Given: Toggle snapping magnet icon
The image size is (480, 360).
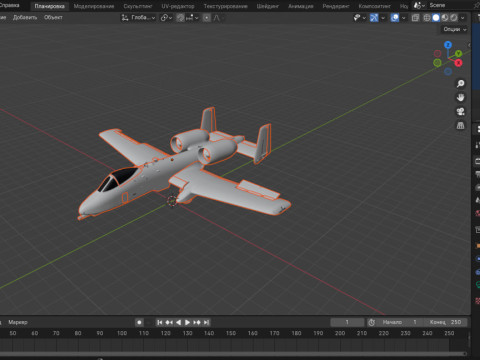Looking at the screenshot, I should 180,18.
